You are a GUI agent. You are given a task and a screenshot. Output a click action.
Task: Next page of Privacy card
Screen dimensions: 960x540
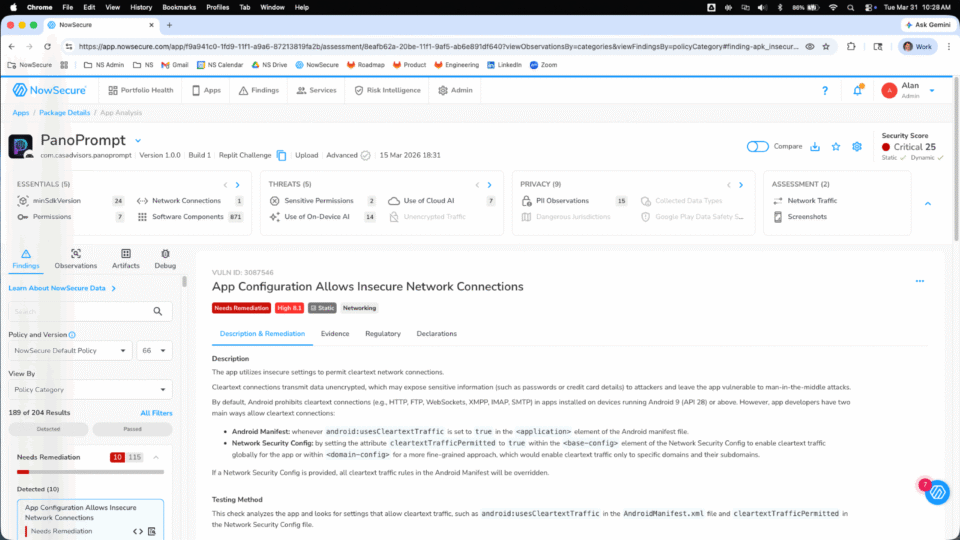pos(741,185)
